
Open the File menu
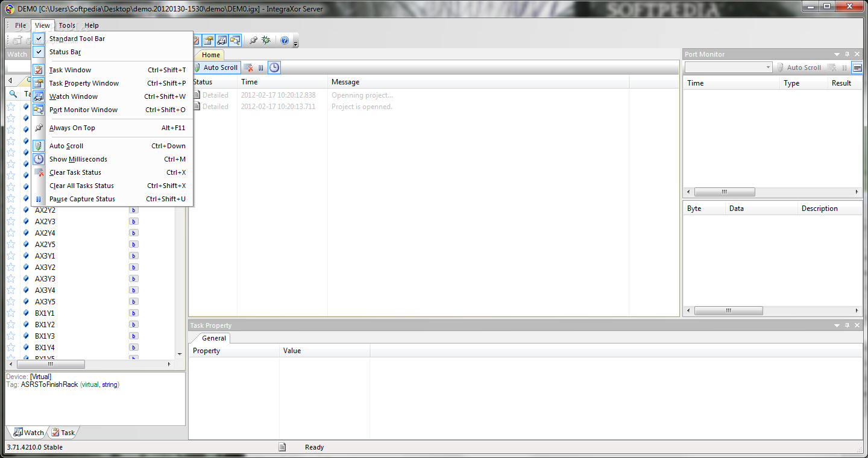(x=20, y=25)
